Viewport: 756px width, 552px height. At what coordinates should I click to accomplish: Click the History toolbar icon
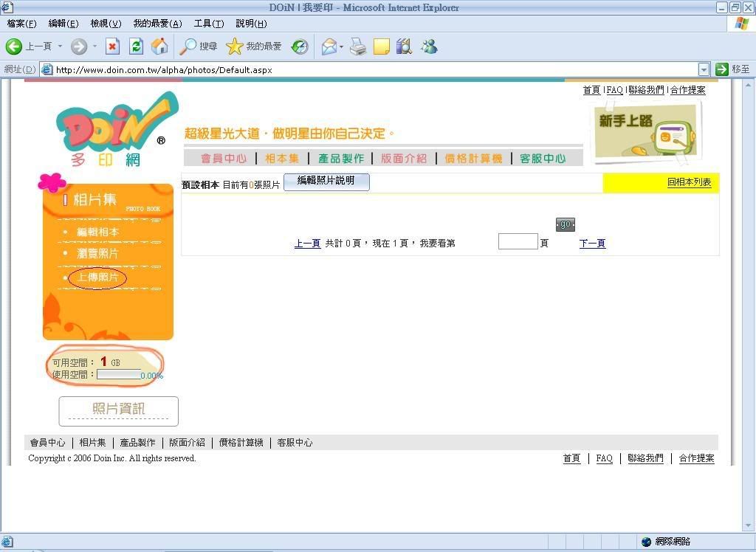[x=300, y=46]
